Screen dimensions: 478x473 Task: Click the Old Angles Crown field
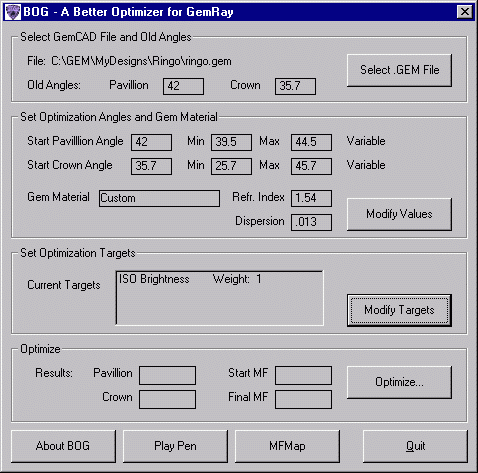coord(295,86)
